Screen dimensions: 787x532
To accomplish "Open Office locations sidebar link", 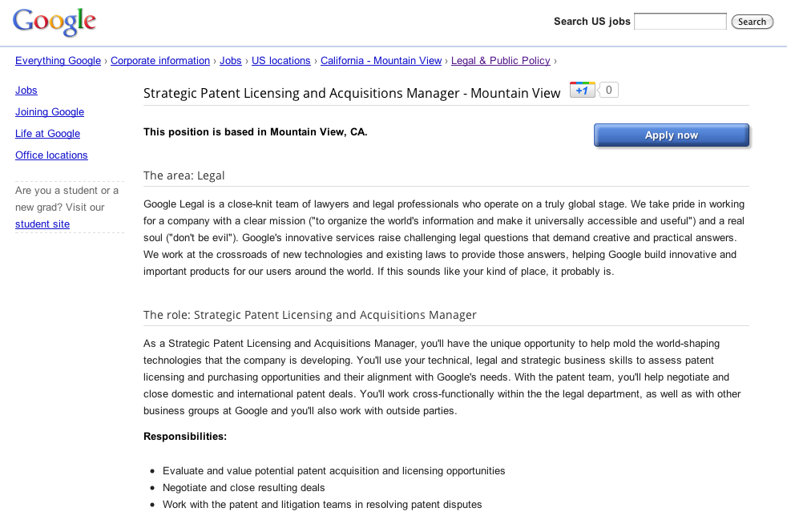I will click(51, 155).
